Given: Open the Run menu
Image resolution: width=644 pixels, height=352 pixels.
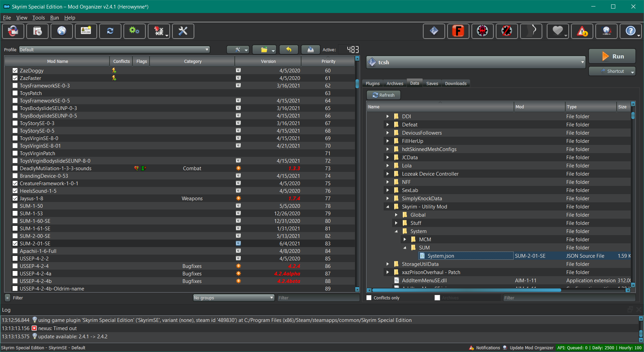Looking at the screenshot, I should point(54,18).
